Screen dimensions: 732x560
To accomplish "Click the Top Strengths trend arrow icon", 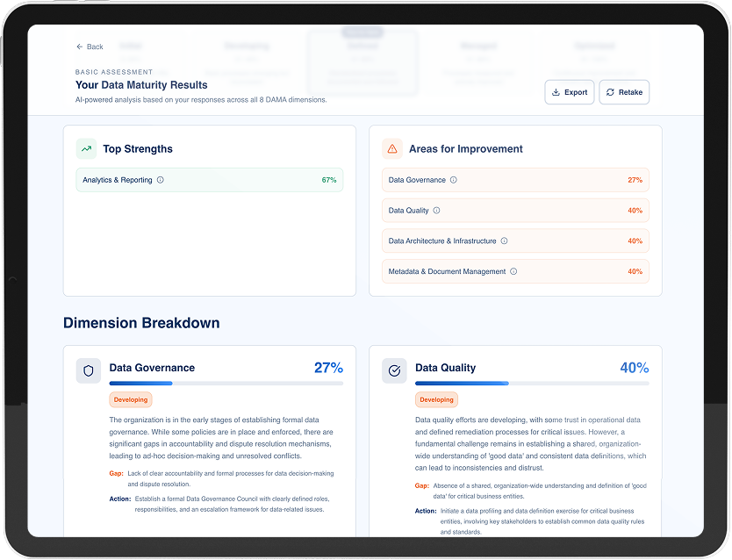I will (x=87, y=149).
